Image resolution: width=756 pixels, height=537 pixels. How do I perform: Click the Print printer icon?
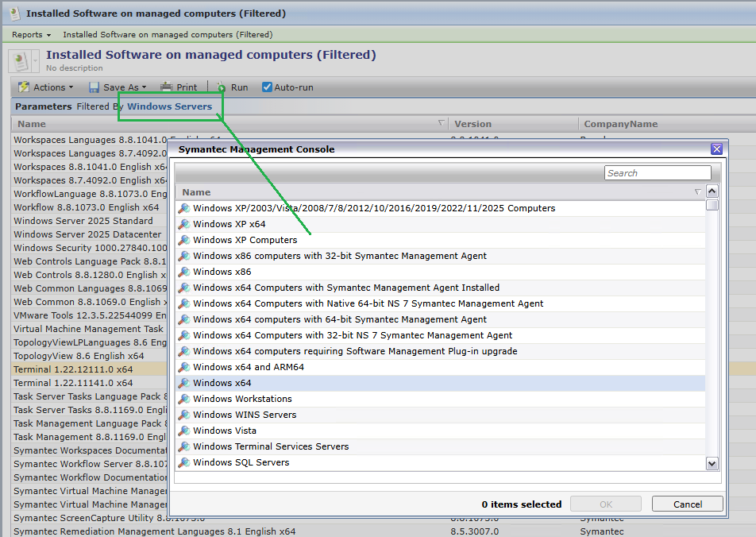tap(166, 87)
